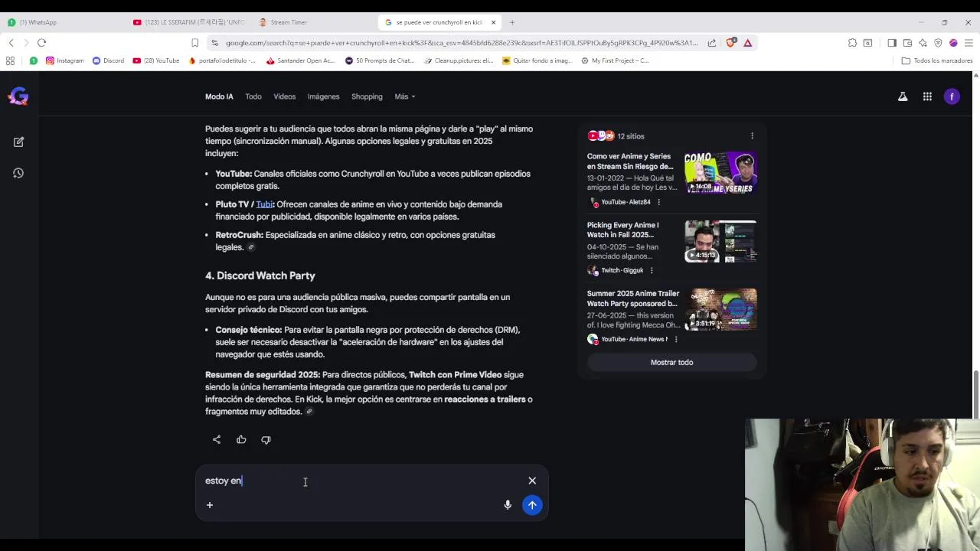The width and height of the screenshot is (980, 551).
Task: Open the Quitar fondo a imag... bookmark
Action: 537,60
